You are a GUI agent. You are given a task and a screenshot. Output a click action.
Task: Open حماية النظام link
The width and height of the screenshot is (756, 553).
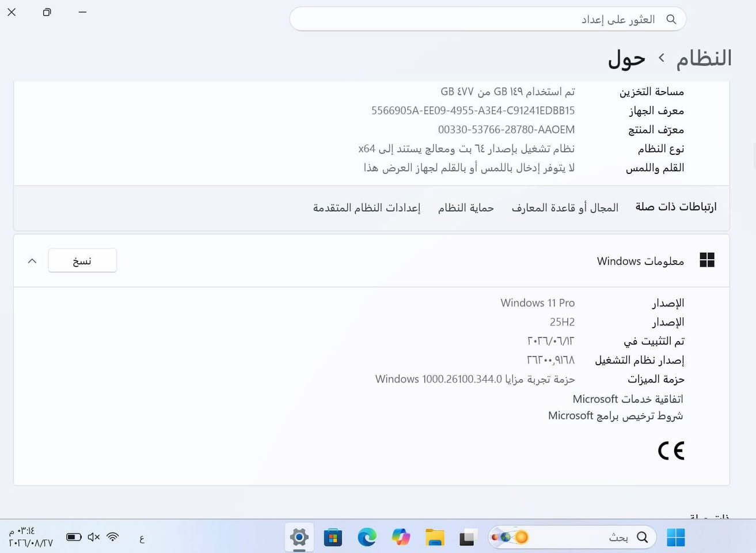point(466,207)
